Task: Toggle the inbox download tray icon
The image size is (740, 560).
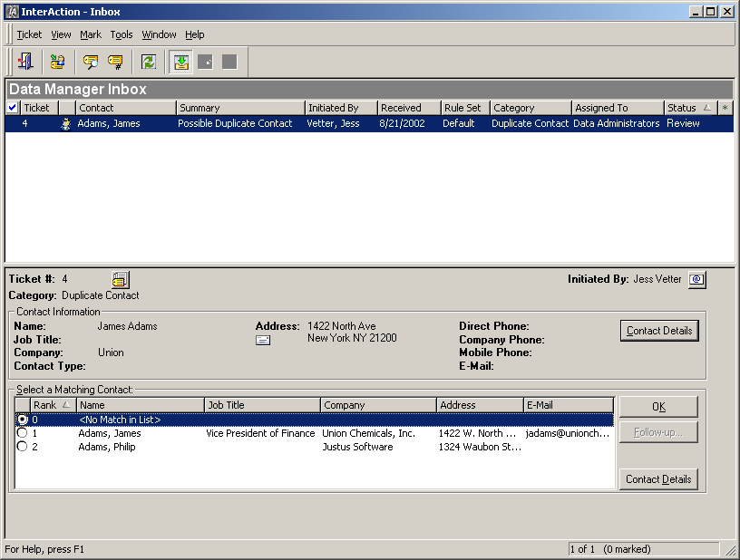Action: pos(180,62)
